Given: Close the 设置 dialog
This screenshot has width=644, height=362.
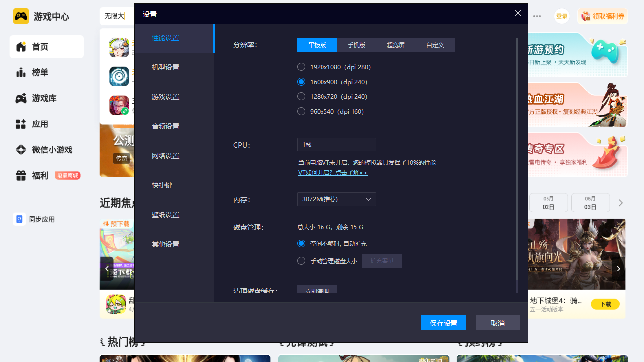Looking at the screenshot, I should (518, 13).
